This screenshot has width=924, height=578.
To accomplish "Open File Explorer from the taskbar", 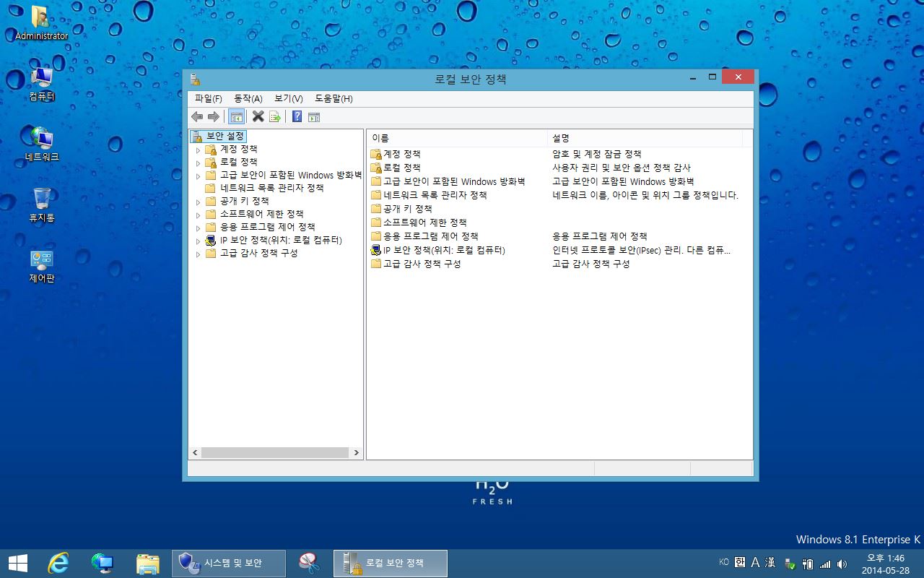I will [x=147, y=563].
